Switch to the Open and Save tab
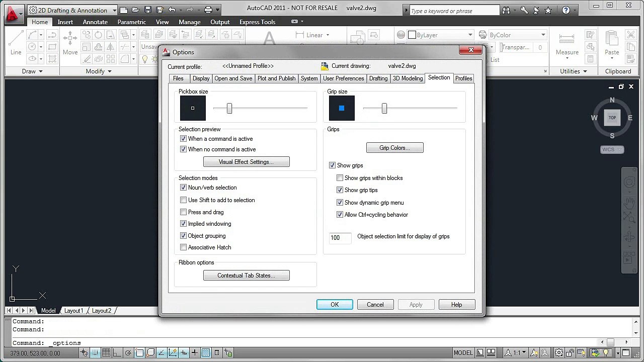The height and width of the screenshot is (362, 644). (x=233, y=78)
